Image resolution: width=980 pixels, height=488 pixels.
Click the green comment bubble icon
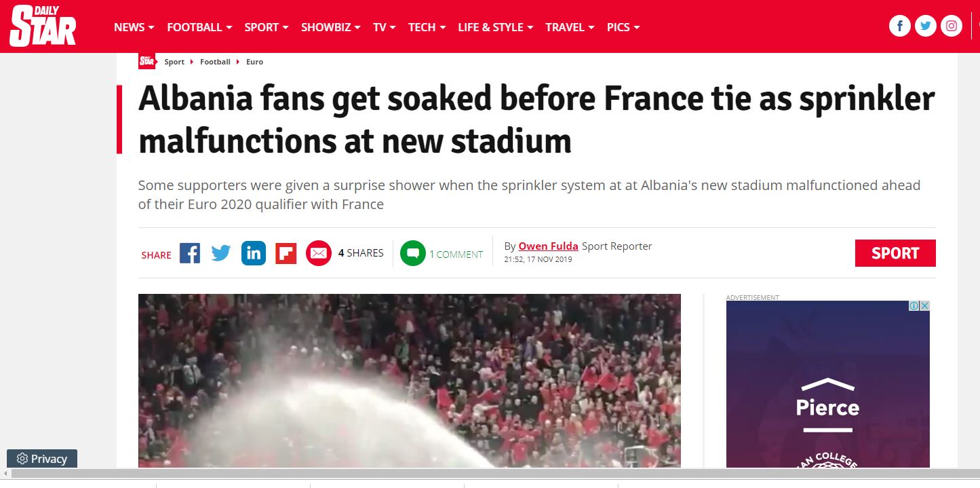click(412, 254)
